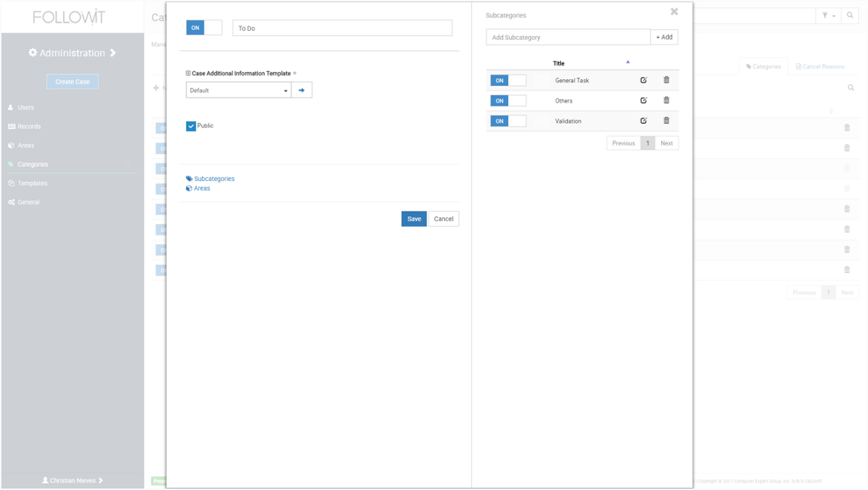Delete the Others subcategory
Image resolution: width=868 pixels, height=490 pixels.
point(666,100)
